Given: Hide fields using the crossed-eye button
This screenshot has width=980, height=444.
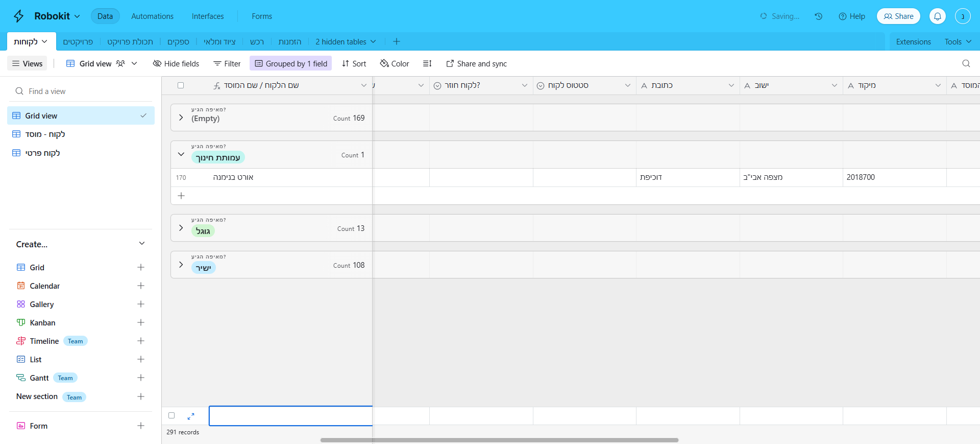Looking at the screenshot, I should (176, 63).
